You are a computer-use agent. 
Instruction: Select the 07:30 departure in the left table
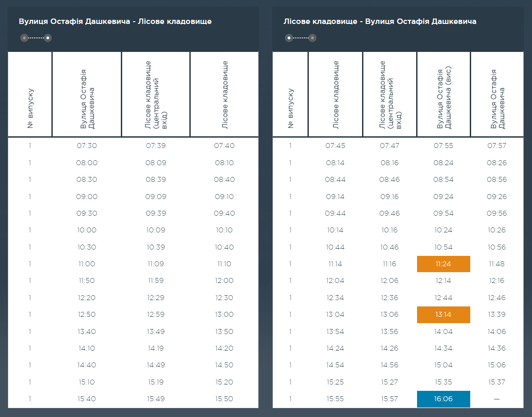click(x=87, y=146)
